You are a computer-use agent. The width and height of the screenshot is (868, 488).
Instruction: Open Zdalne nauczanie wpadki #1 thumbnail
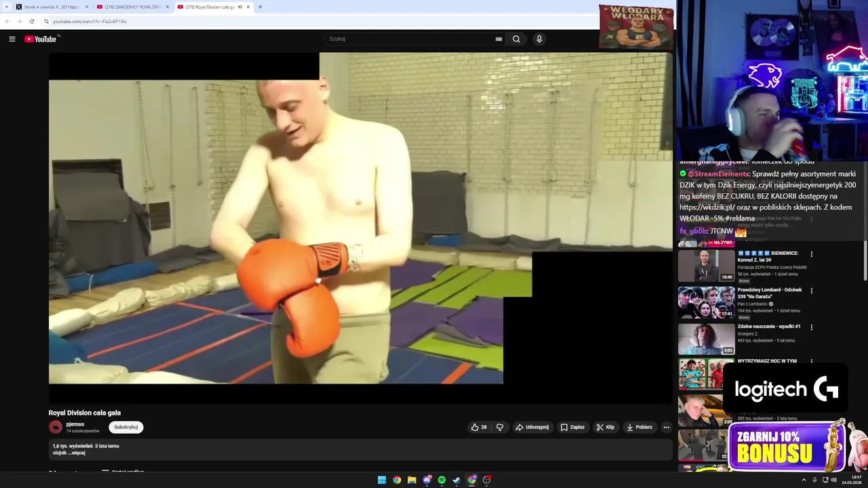[x=706, y=339]
